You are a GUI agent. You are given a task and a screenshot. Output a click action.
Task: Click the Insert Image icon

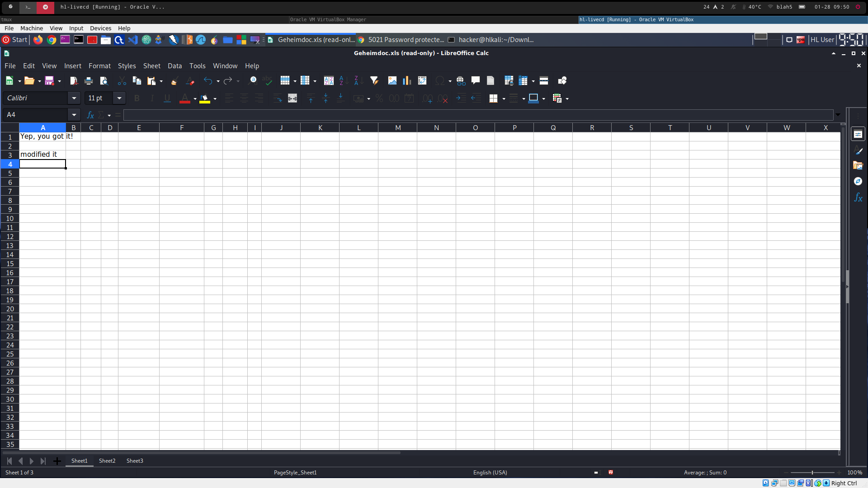point(392,81)
